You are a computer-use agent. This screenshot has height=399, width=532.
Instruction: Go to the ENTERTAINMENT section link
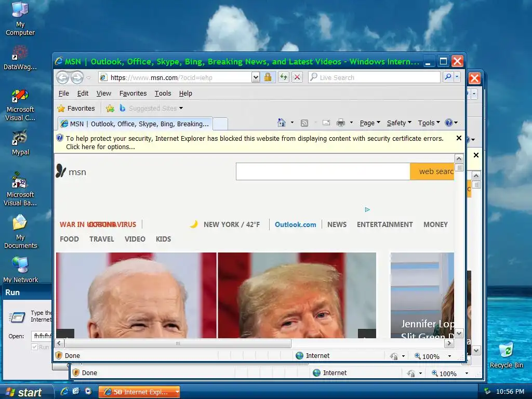click(385, 224)
